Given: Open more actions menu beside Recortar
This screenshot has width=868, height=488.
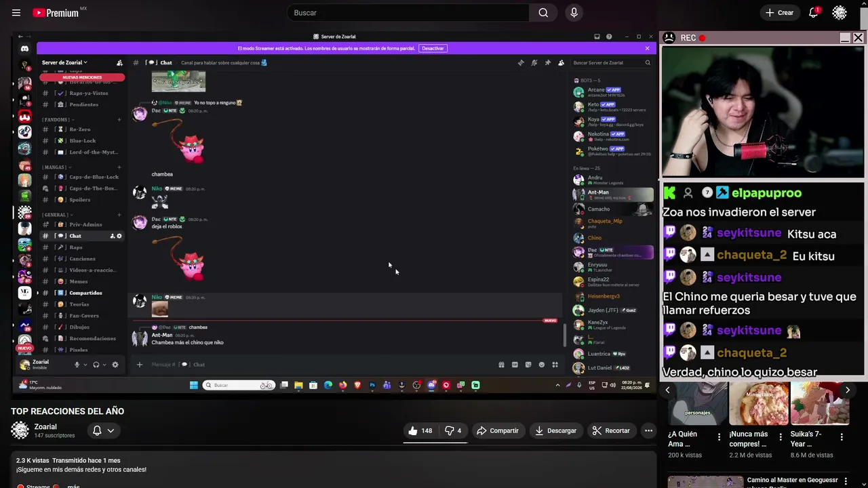Looking at the screenshot, I should [x=648, y=430].
